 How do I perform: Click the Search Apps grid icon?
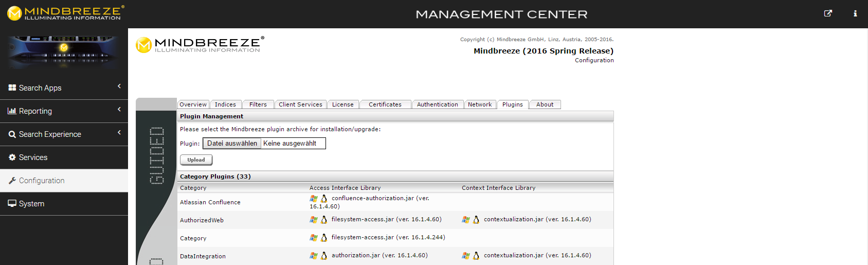coord(12,87)
